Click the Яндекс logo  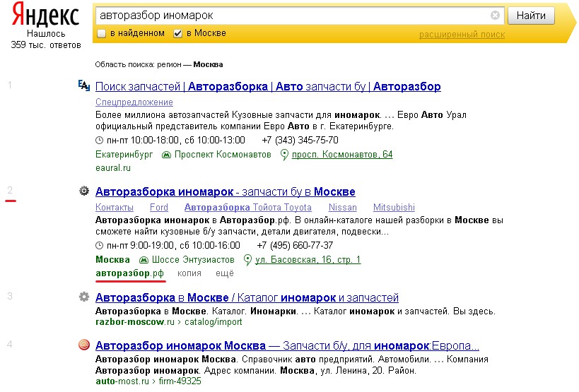[x=45, y=15]
